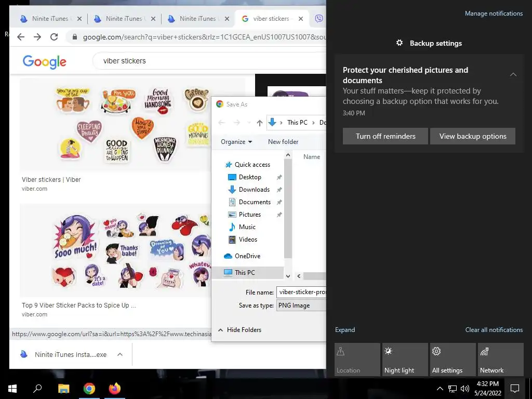The height and width of the screenshot is (399, 532).
Task: Click the Name column header
Action: pos(312,157)
